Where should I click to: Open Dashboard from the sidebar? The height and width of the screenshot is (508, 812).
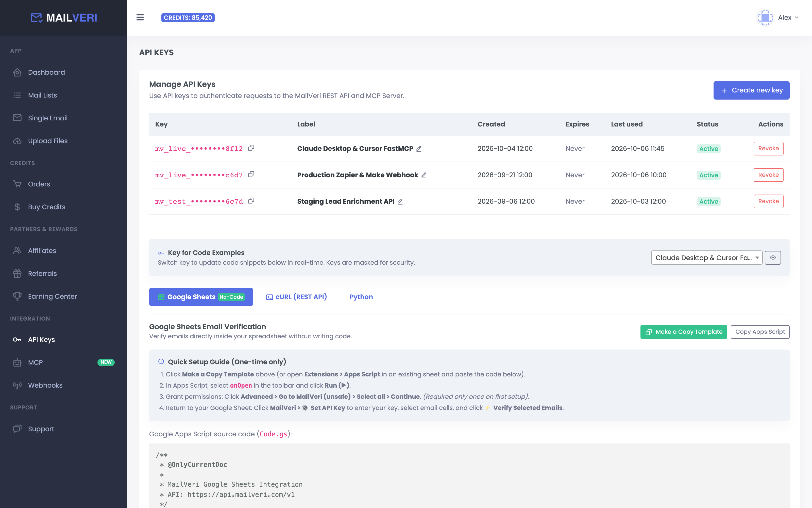(x=46, y=72)
